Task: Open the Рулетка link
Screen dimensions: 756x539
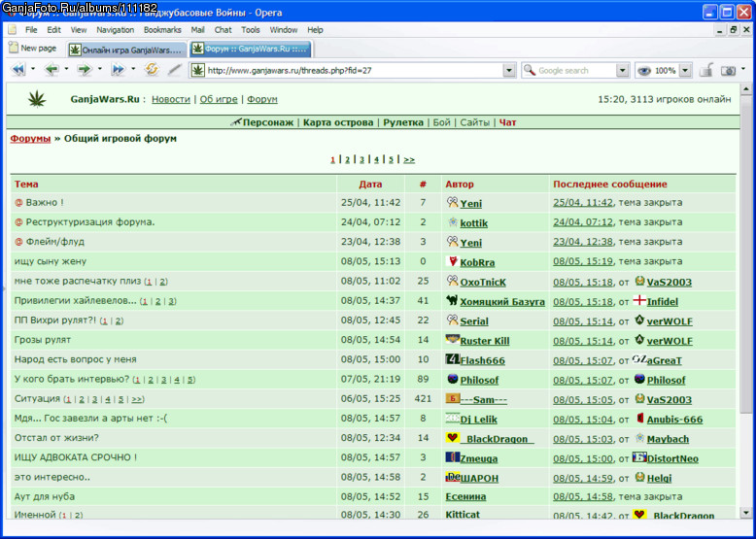Action: 403,122
